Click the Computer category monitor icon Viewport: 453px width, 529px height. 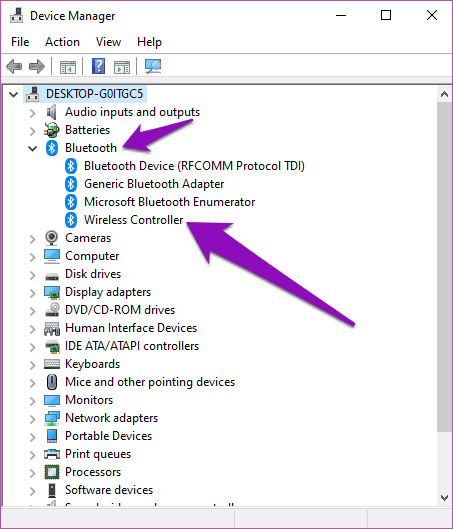click(x=52, y=256)
